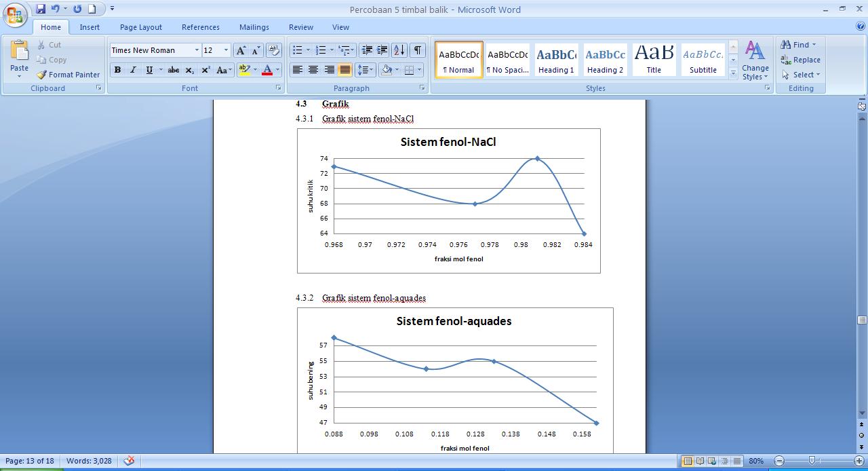868x471 pixels.
Task: Apply the Title style
Action: click(x=654, y=60)
